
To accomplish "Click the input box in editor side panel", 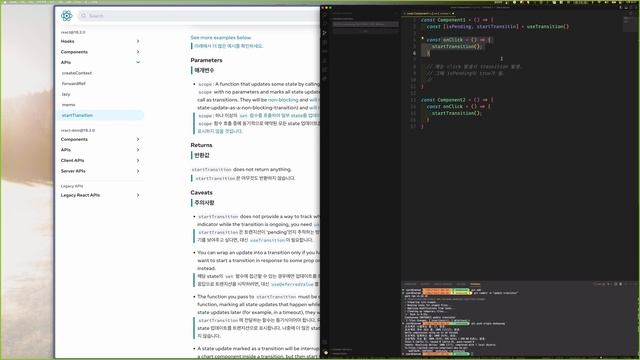I will pyautogui.click(x=365, y=24).
